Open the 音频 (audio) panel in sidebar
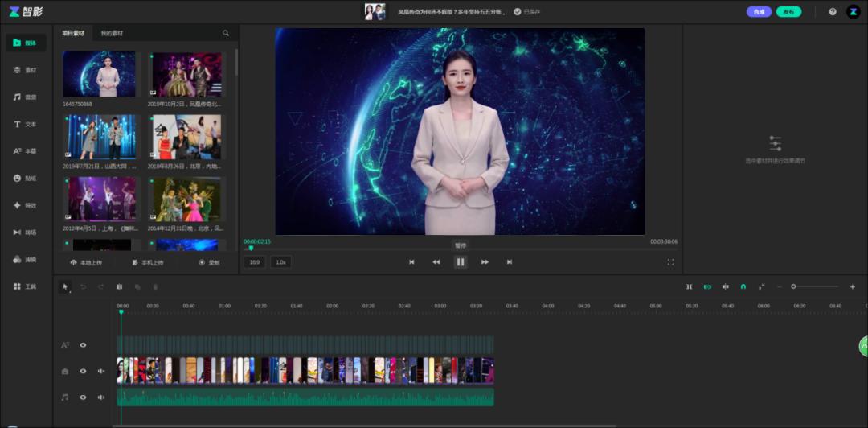 pos(25,97)
